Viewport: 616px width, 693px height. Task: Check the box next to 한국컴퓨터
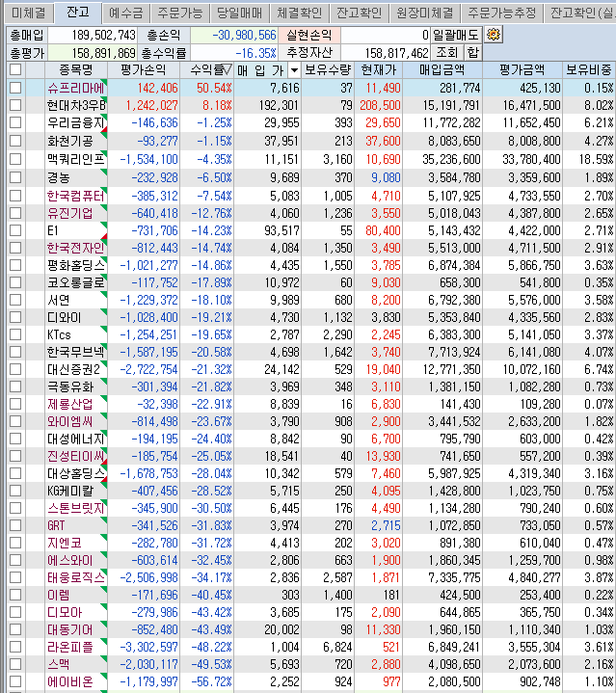pyautogui.click(x=15, y=196)
